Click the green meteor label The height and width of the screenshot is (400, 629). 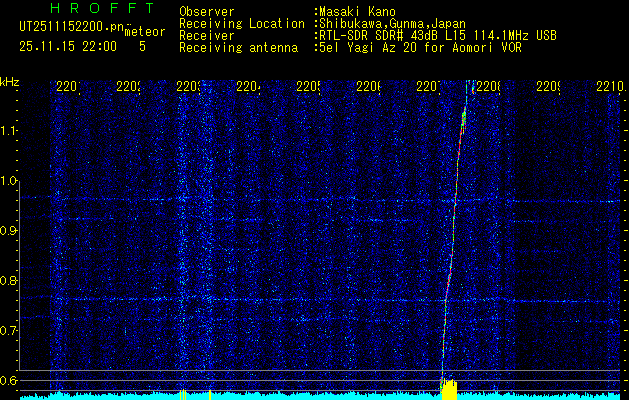point(144,32)
